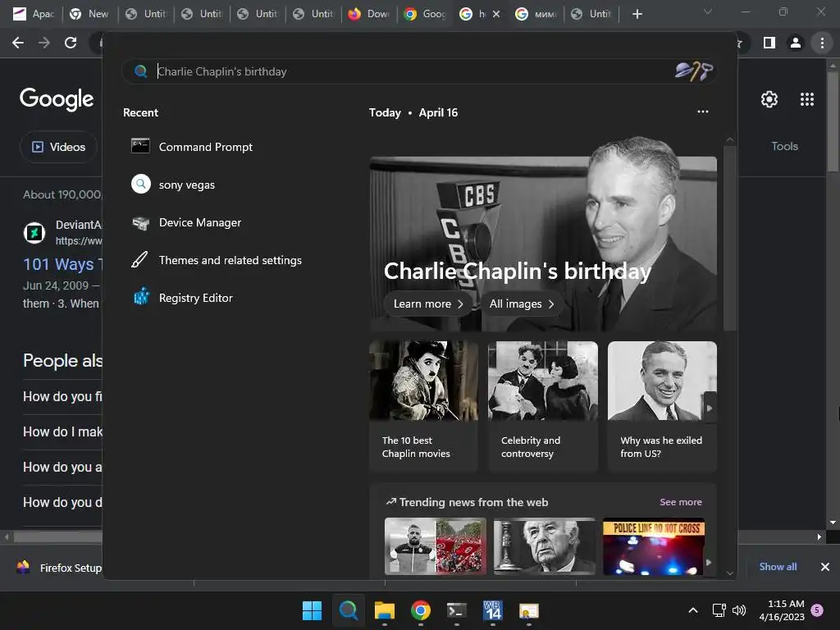Open "Why was he exiled from US?" card
The height and width of the screenshot is (630, 840).
click(662, 406)
